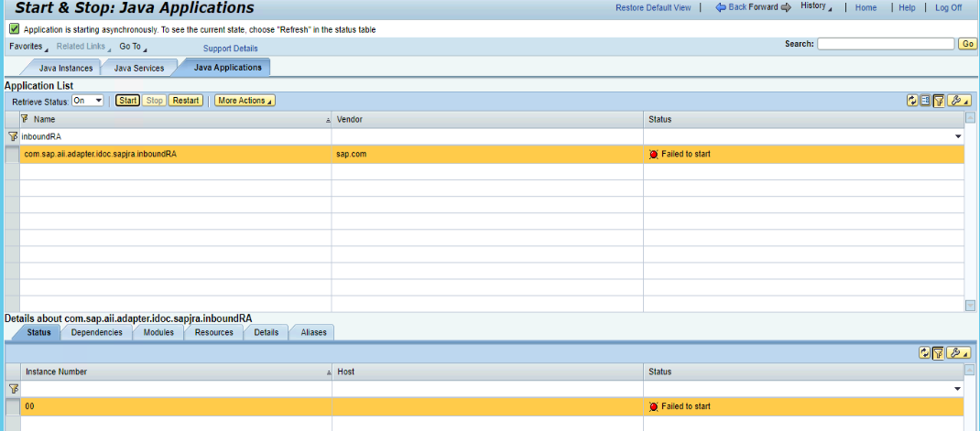Click Name column filter icon in header
The image size is (980, 431).
pos(25,118)
